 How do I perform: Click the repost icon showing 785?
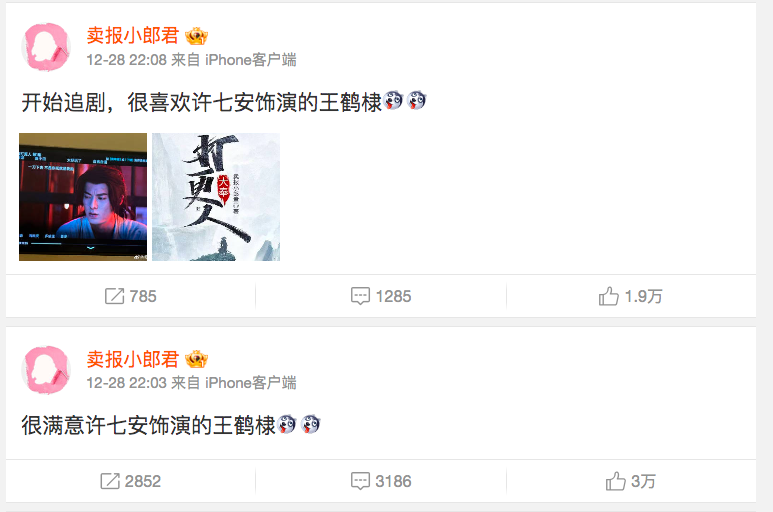[114, 296]
